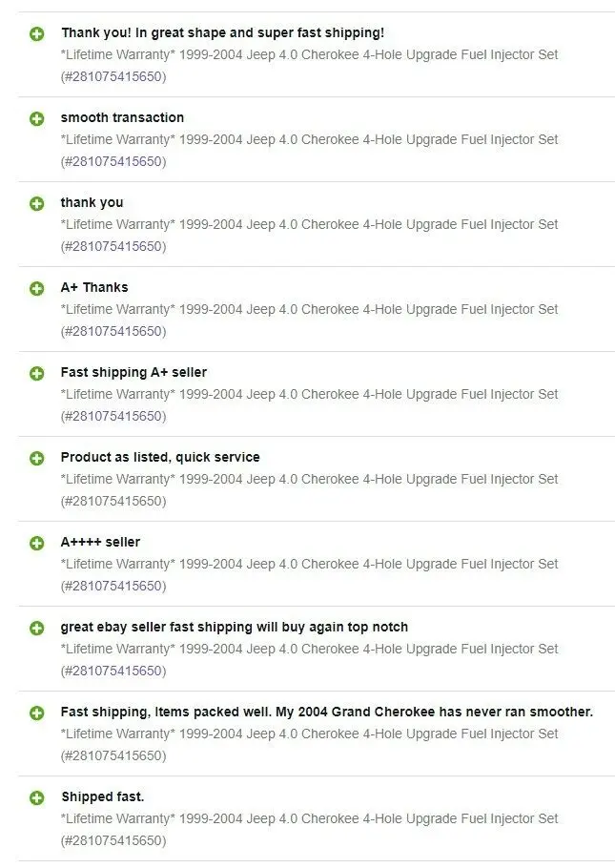Click green plus icon beside lowercase 'thank you'
The width and height of the screenshot is (615, 868).
36,203
